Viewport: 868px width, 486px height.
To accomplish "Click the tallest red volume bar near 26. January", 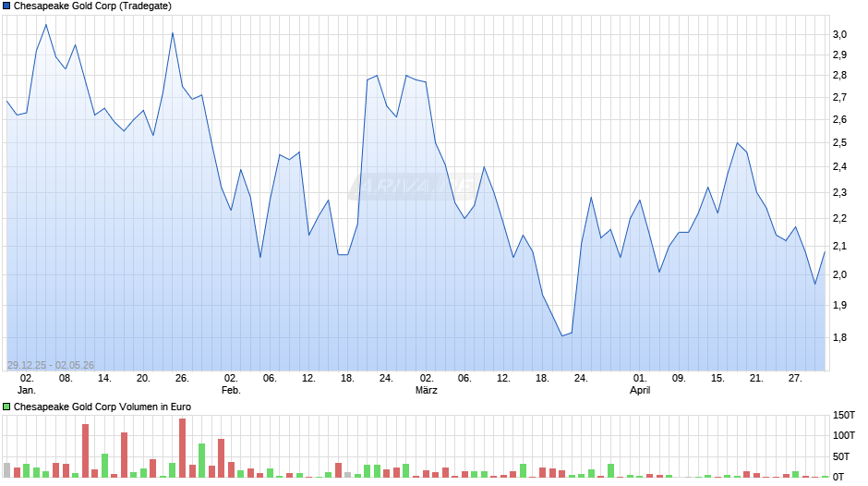I will [x=182, y=448].
